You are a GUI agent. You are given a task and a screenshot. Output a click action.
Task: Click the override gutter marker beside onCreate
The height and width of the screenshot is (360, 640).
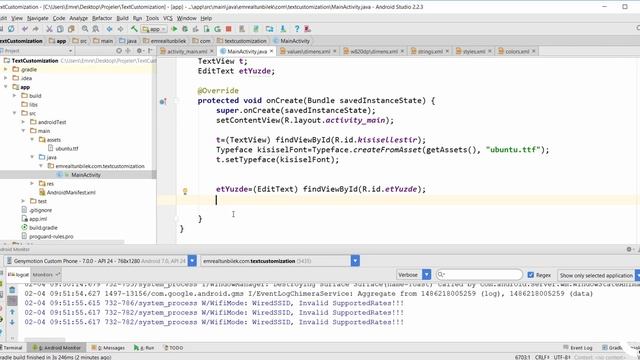click(x=163, y=101)
